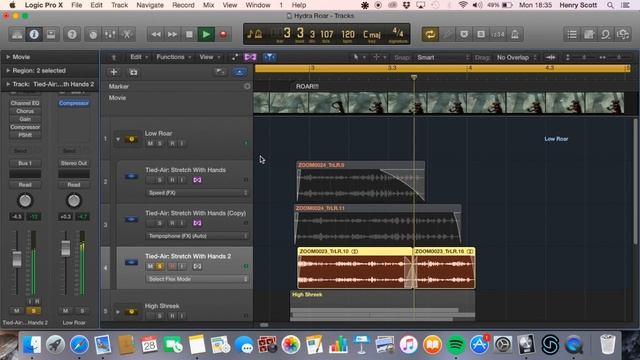Select ZOOM0024_TrLR.11 audio region
640x360 pixels.
pyautogui.click(x=378, y=224)
